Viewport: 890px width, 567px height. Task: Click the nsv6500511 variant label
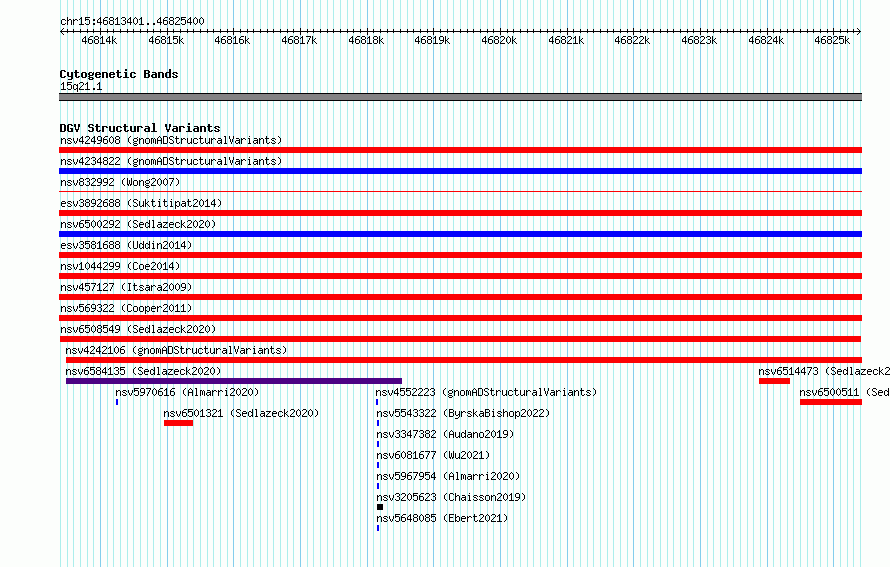(x=845, y=392)
